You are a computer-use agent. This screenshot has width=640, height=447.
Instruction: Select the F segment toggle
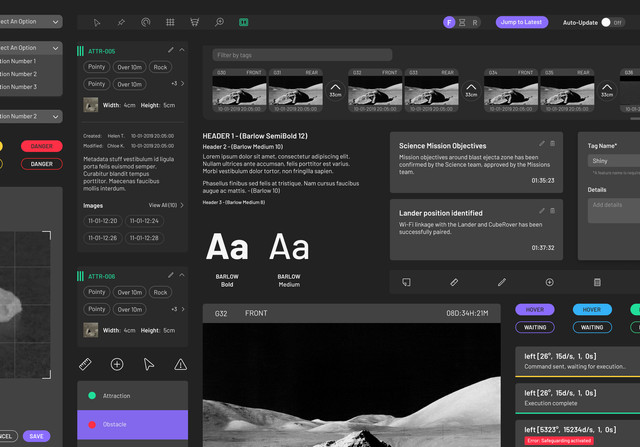(x=449, y=22)
